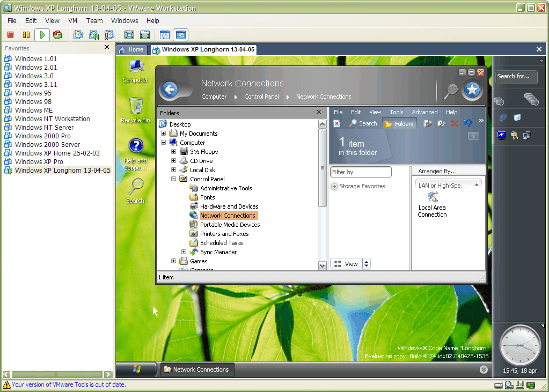Revert to snapshot using the toolbar icon

click(93, 35)
